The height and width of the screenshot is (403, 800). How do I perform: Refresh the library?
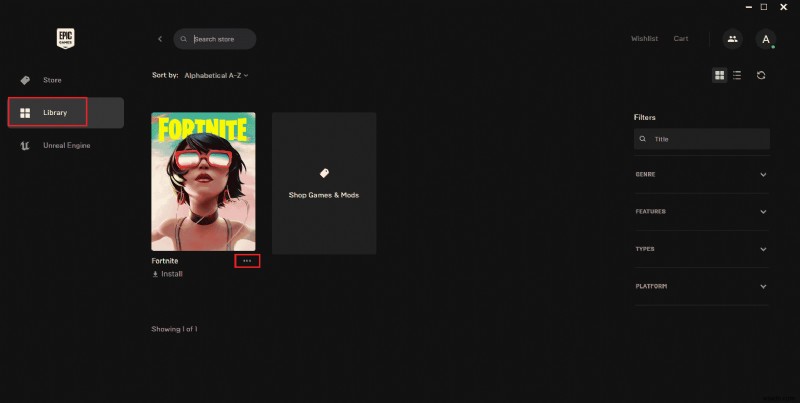761,75
